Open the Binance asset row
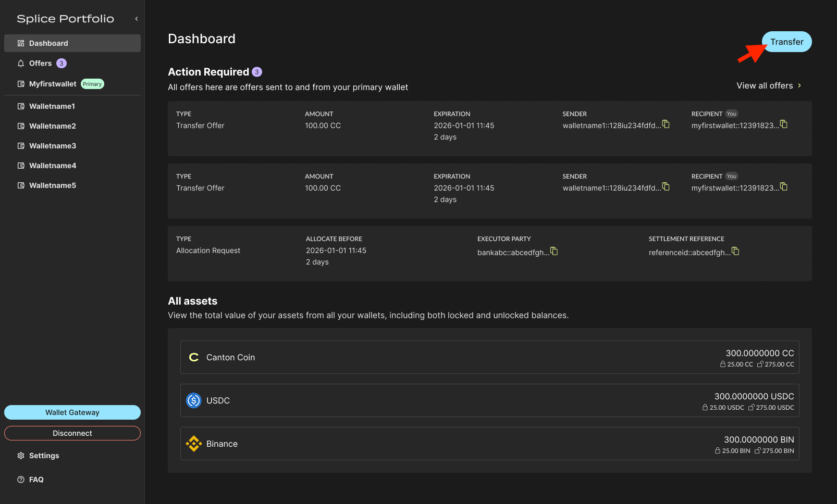Image resolution: width=837 pixels, height=504 pixels. (490, 444)
